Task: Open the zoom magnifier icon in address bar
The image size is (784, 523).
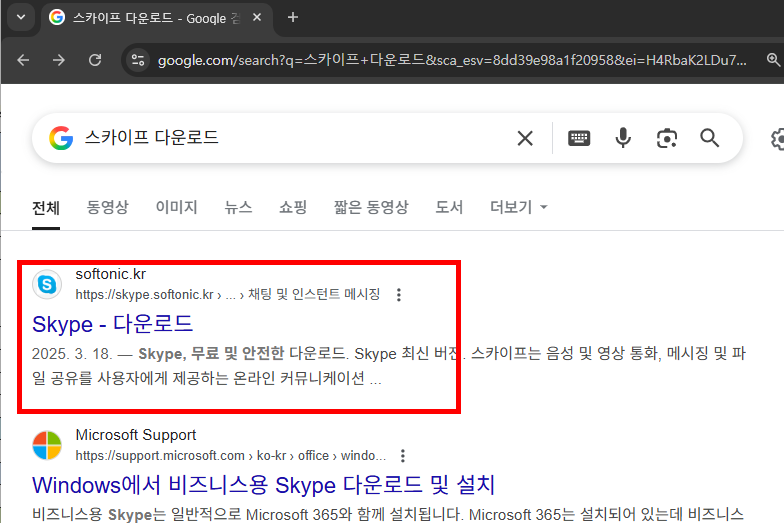Action: pos(773,60)
